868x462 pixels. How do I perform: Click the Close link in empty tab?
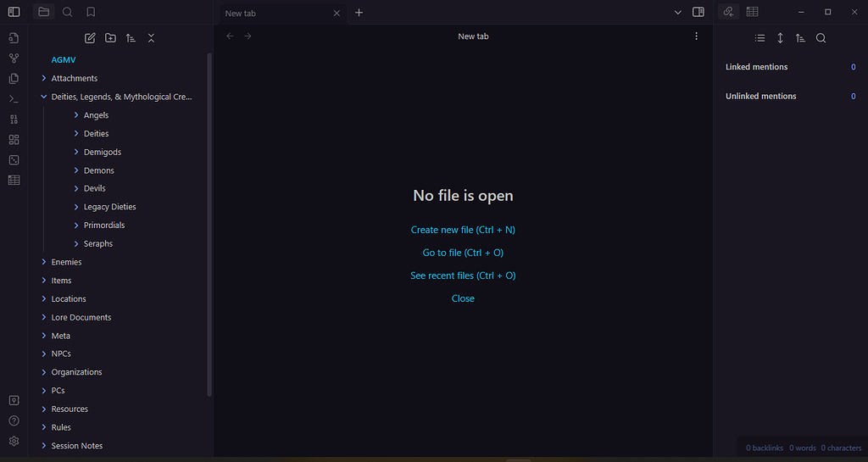click(x=463, y=298)
